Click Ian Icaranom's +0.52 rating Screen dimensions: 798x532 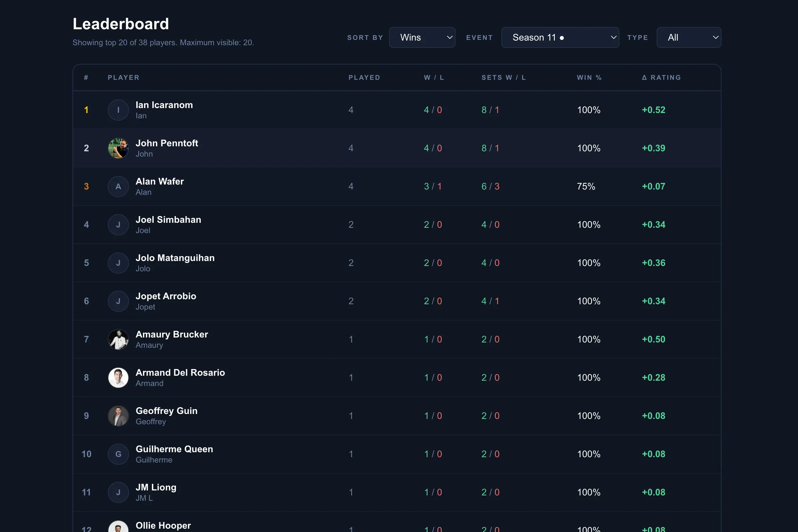tap(653, 110)
